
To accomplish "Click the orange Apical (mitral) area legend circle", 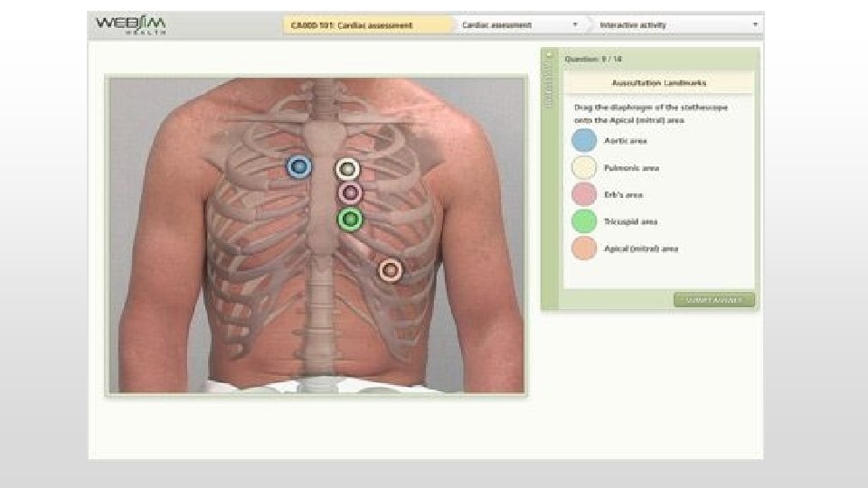I will click(584, 248).
